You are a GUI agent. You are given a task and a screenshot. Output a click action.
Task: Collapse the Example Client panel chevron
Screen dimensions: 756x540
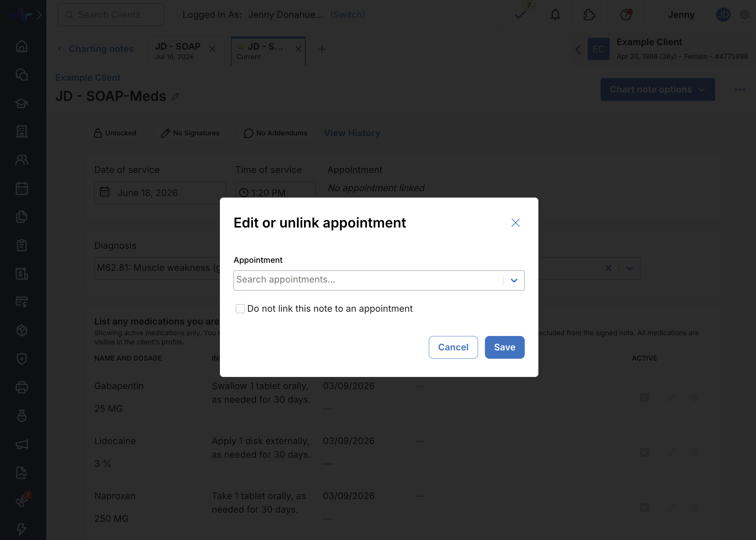pos(578,49)
